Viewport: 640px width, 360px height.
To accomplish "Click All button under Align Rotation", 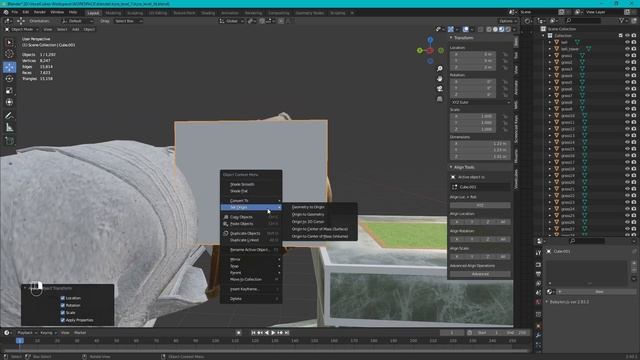I will (503, 239).
